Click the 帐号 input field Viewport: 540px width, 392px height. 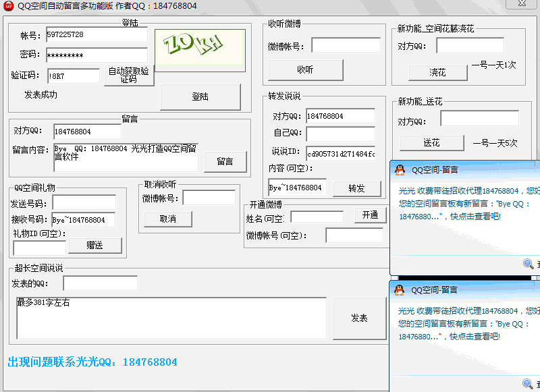click(97, 35)
